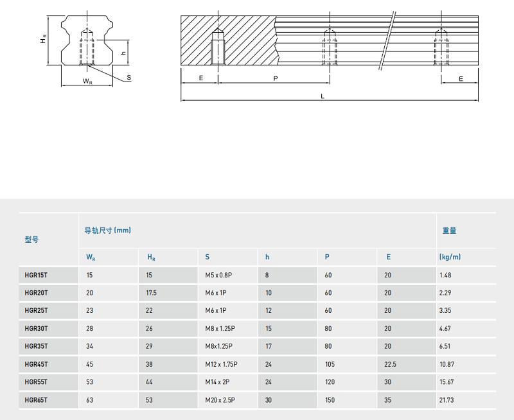Click the weight value 3.35
The width and height of the screenshot is (514, 420).
click(445, 310)
